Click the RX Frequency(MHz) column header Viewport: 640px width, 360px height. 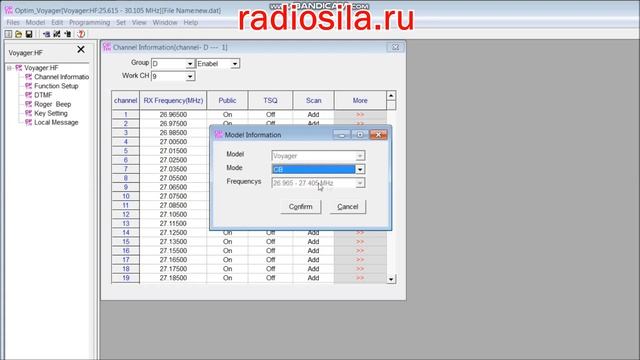173,100
